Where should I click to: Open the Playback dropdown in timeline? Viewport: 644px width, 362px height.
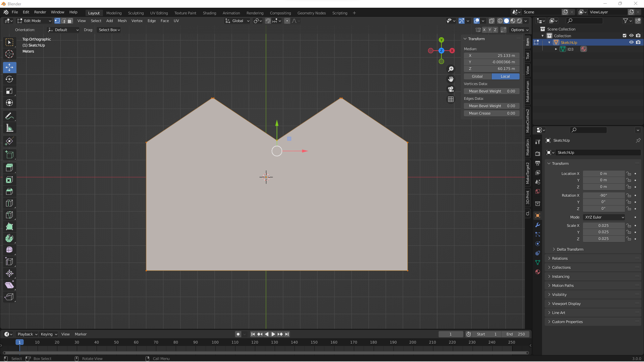pyautogui.click(x=27, y=334)
